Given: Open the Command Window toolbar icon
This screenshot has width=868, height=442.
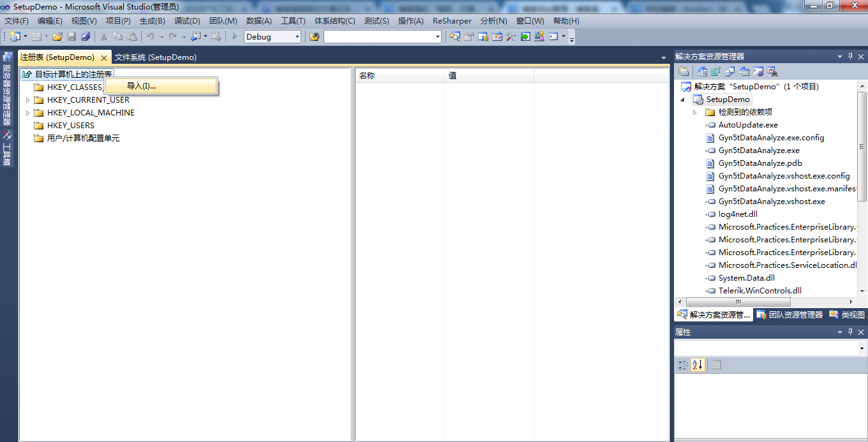Looking at the screenshot, I should pyautogui.click(x=553, y=37).
